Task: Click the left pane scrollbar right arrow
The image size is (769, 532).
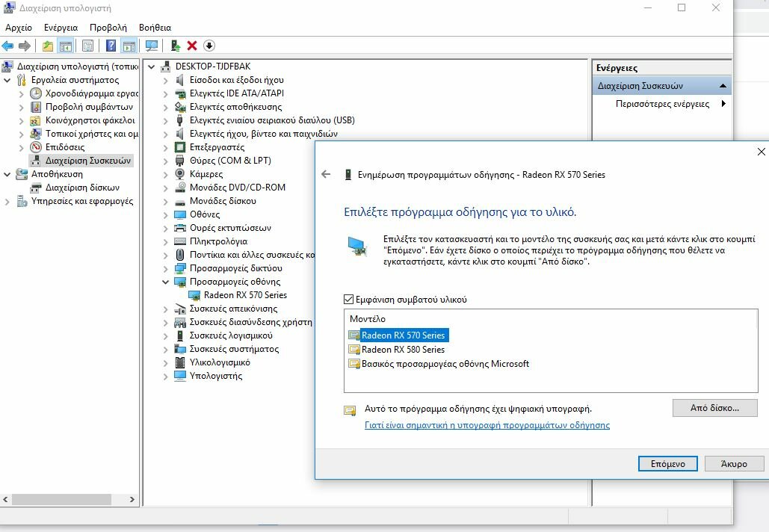Action: point(132,499)
